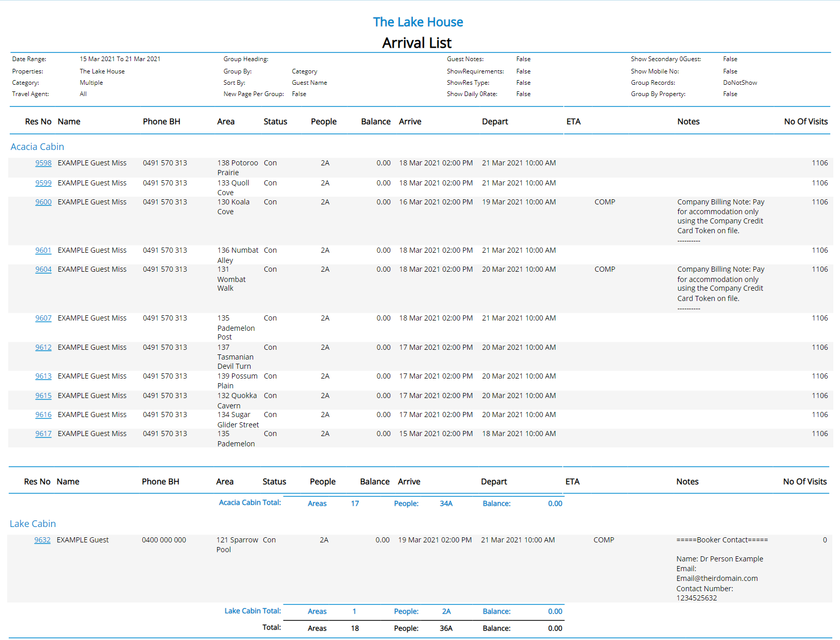840x640 pixels.
Task: Open reservation 9615 link
Action: pos(43,396)
